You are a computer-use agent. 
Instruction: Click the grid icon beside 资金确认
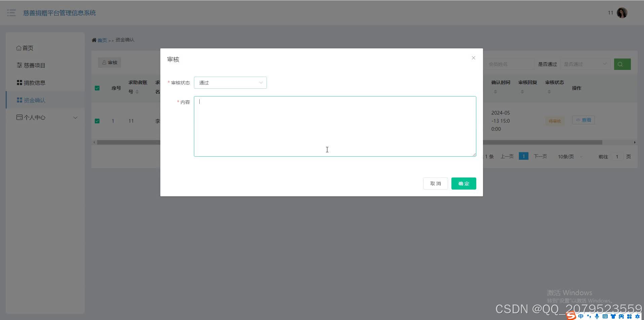click(x=19, y=100)
